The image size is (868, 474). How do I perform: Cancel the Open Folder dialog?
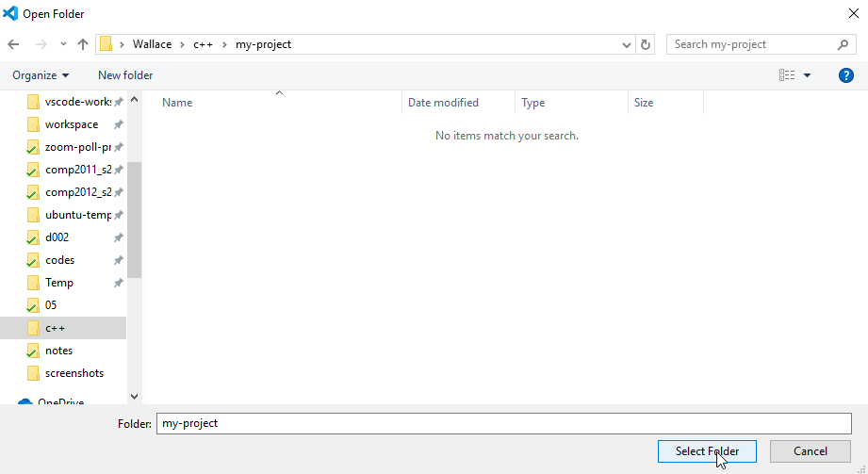point(810,451)
